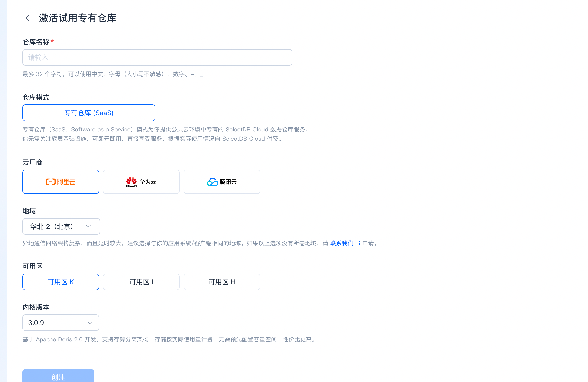Open 联系我们 link
Viewport: 588px width, 382px height.
pos(345,243)
